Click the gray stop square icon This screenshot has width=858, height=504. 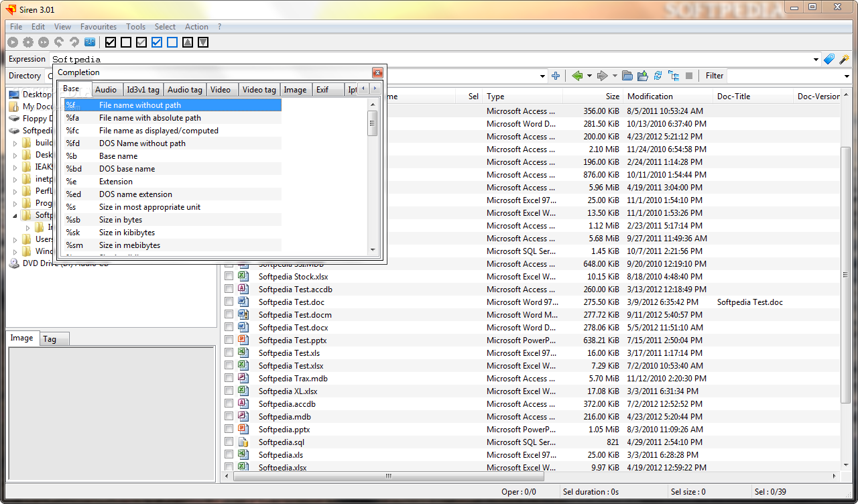point(689,76)
